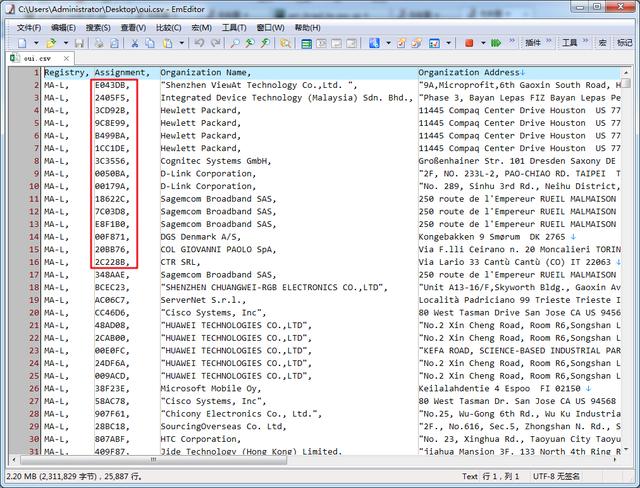Image resolution: width=640 pixels, height=488 pixels.
Task: Click the 宏 toolbar label
Action: click(x=602, y=42)
